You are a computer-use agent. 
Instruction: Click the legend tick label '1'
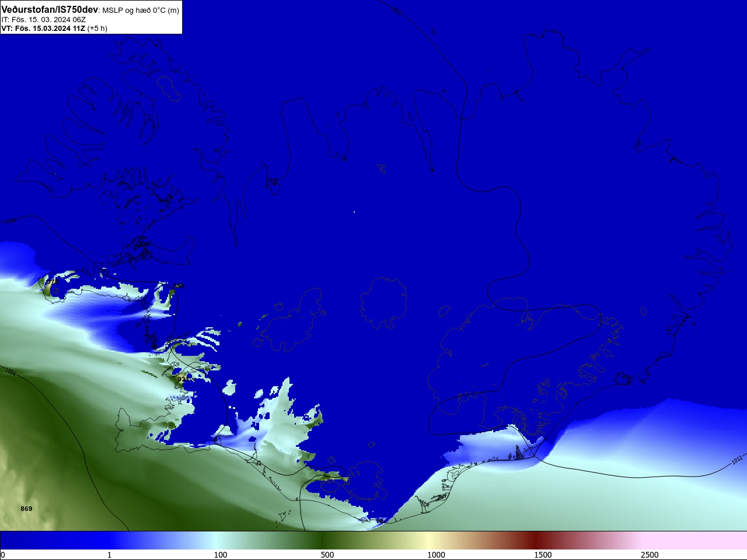point(109,555)
